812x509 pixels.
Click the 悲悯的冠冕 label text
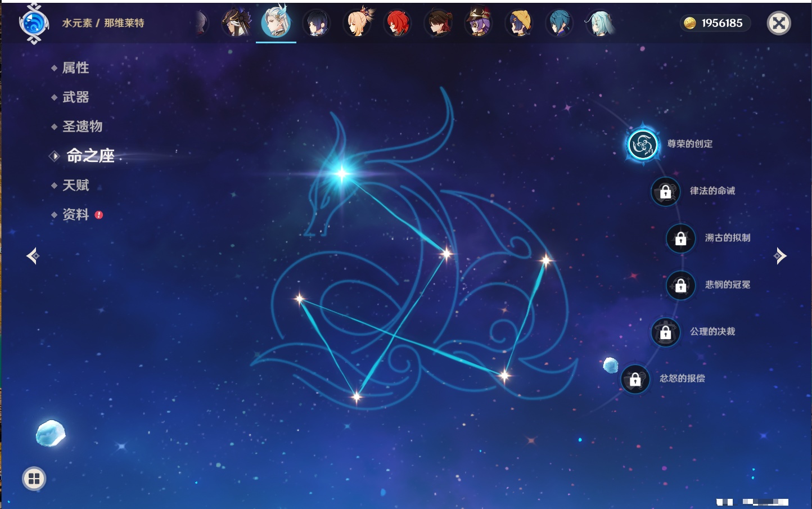[728, 285]
